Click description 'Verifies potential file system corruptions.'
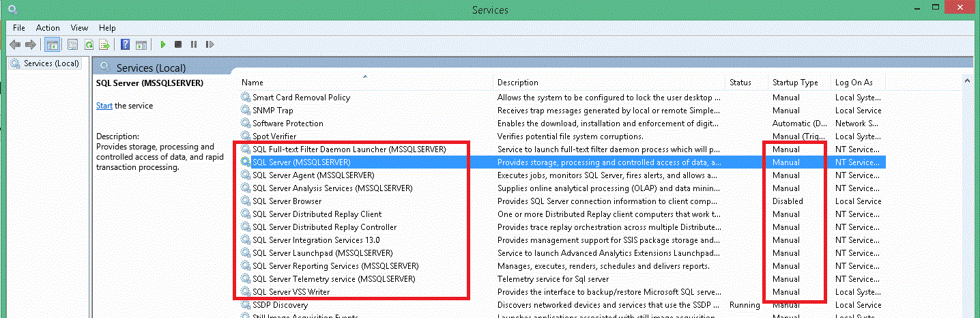Screen dimensions: 980x318 click(x=570, y=136)
